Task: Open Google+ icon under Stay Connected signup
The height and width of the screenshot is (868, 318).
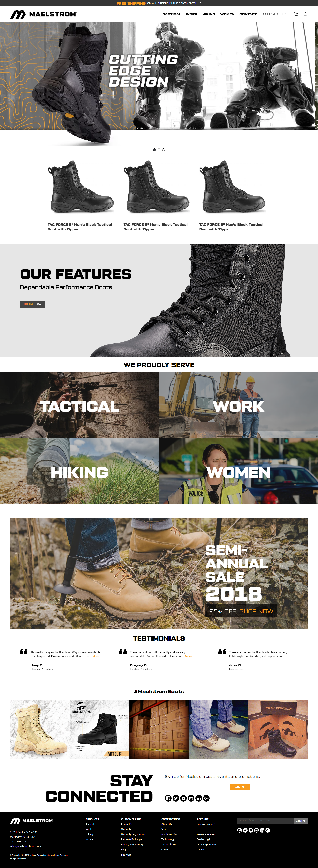Action: click(206, 798)
